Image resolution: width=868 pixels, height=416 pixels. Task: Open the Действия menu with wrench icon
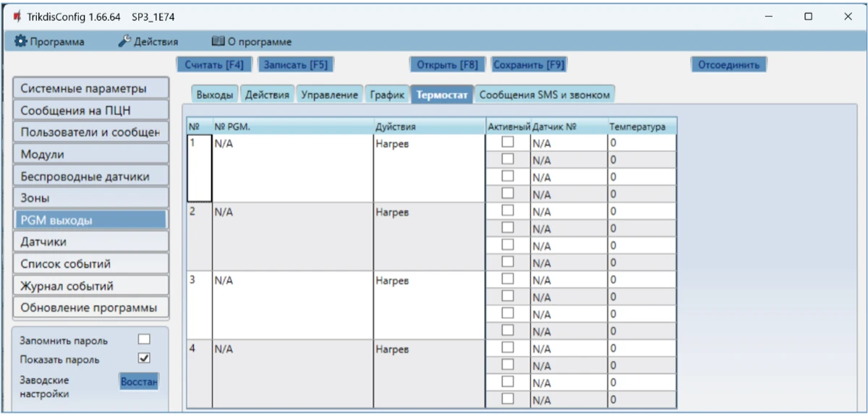[x=148, y=42]
